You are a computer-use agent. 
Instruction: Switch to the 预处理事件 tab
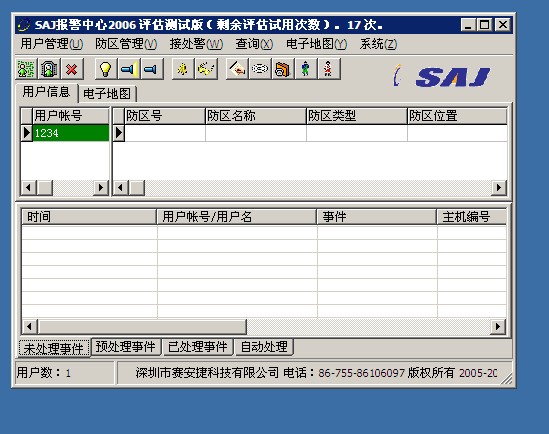126,347
